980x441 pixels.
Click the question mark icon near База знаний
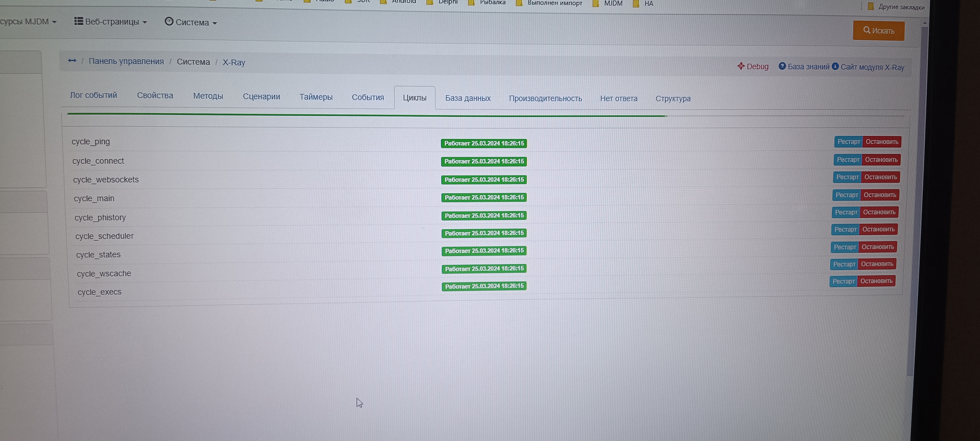click(x=782, y=66)
